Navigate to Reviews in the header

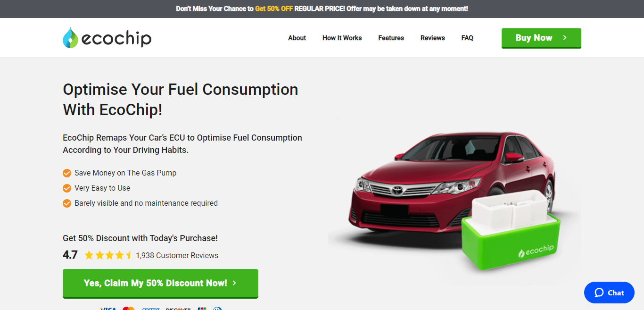(x=432, y=38)
